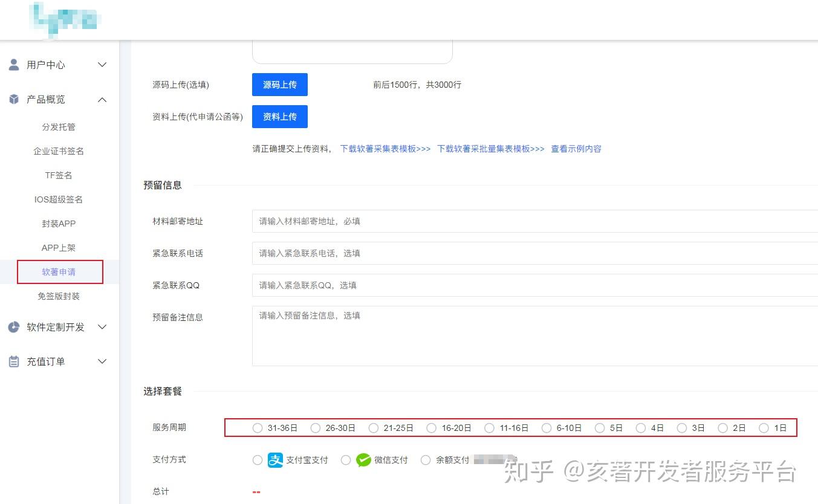Click the 前后1500行,共3000行 hint text

[417, 85]
